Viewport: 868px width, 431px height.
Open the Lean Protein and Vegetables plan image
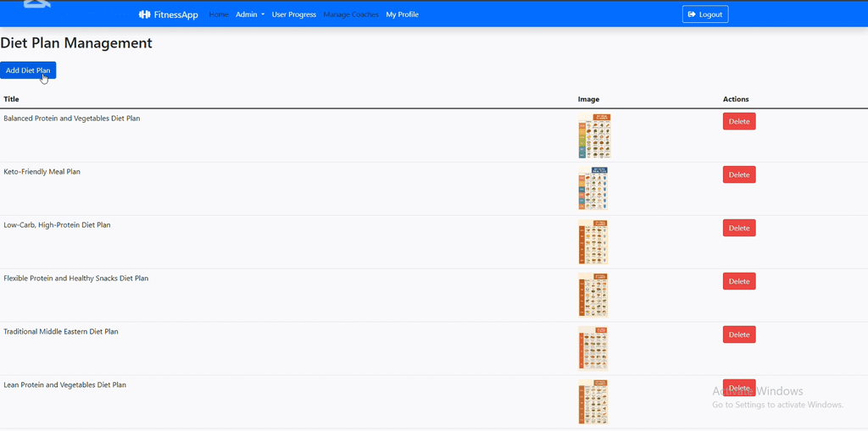593,401
